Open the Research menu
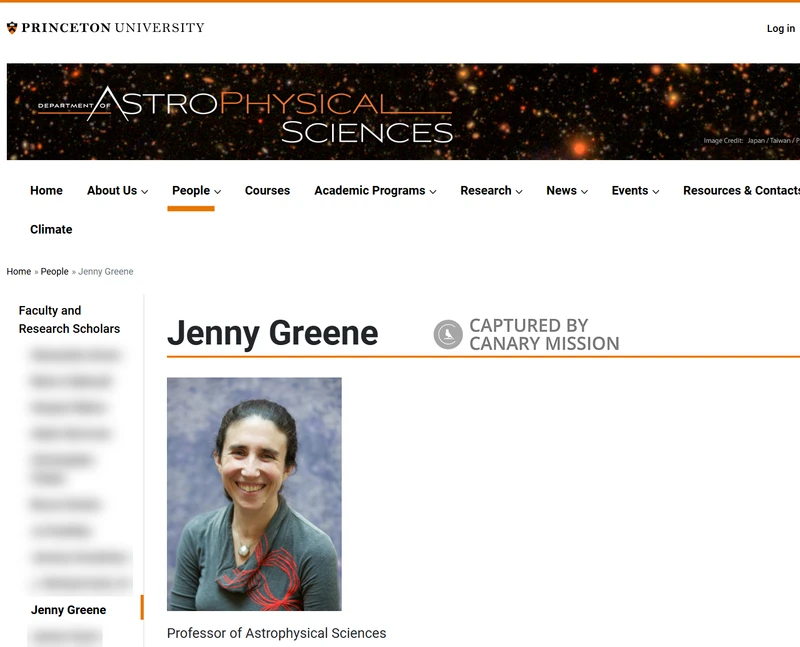This screenshot has width=800, height=647. (486, 190)
